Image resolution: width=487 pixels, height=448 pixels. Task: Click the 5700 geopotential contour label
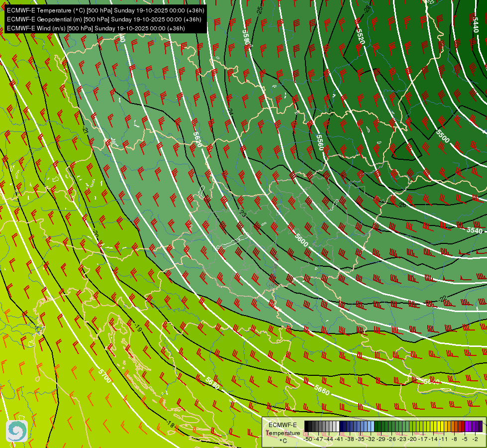click(104, 376)
